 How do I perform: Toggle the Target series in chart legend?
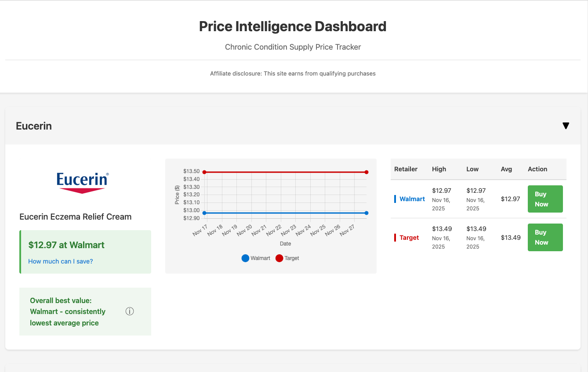point(287,258)
